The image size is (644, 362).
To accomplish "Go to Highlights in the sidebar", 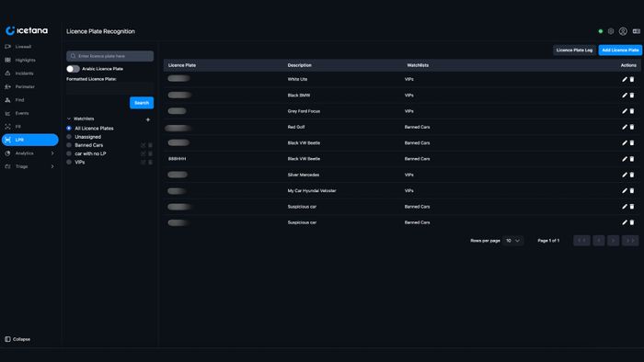I will [30, 60].
